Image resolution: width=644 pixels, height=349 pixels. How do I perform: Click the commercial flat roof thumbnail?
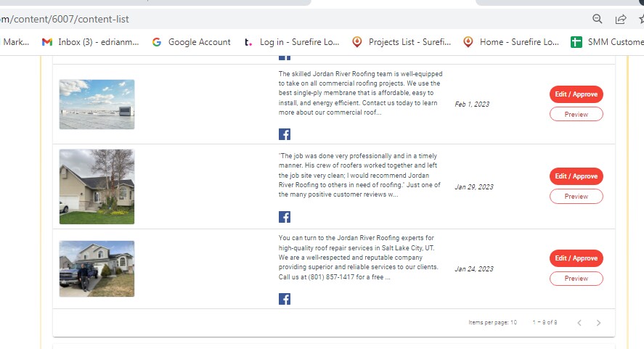pyautogui.click(x=97, y=104)
